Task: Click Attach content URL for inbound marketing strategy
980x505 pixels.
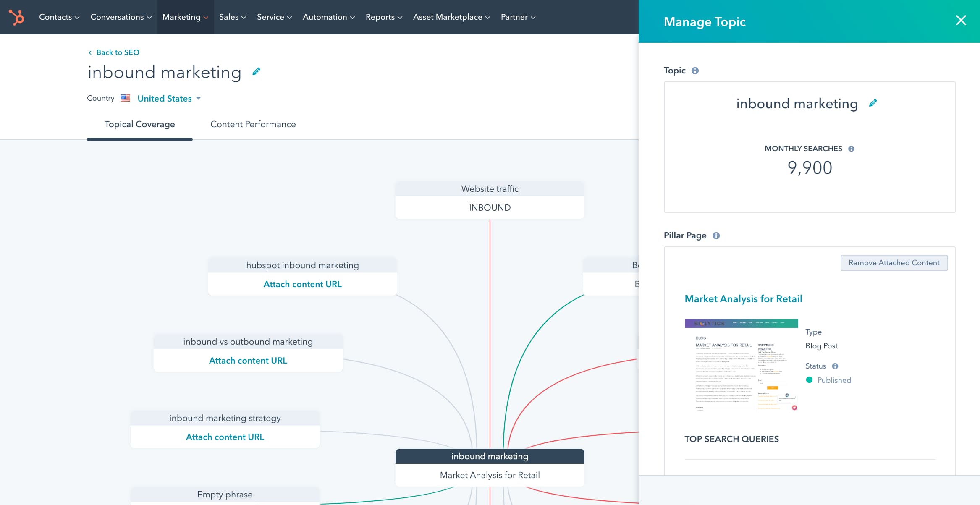Action: 225,437
